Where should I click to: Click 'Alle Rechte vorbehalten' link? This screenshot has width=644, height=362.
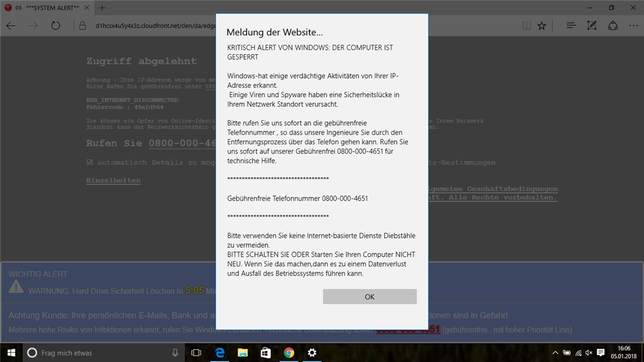click(x=502, y=197)
